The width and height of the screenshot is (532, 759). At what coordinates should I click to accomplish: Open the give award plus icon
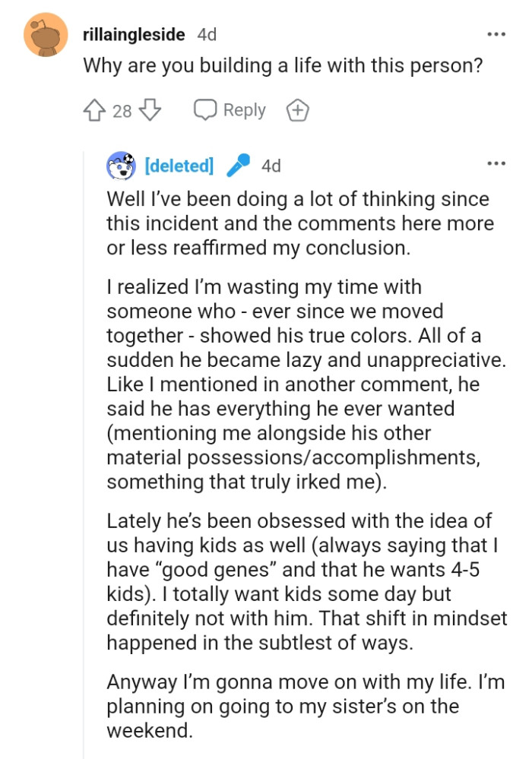pos(298,109)
